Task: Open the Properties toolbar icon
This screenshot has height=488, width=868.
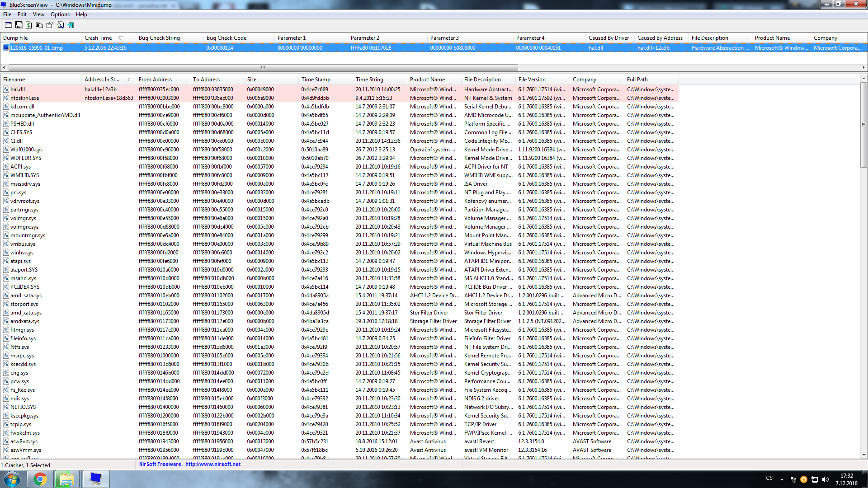Action: [50, 25]
